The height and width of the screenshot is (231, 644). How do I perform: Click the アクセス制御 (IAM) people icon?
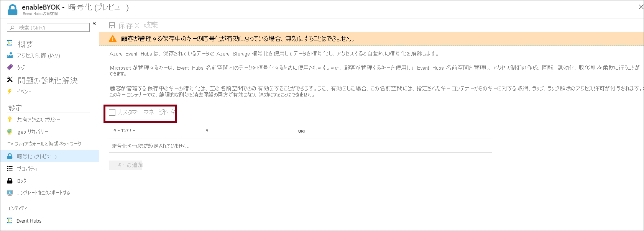click(x=10, y=56)
